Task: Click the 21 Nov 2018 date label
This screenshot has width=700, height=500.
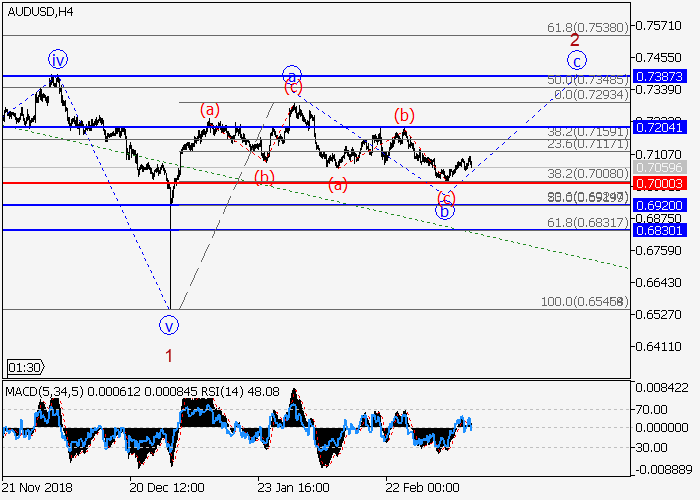Action: tap(36, 486)
